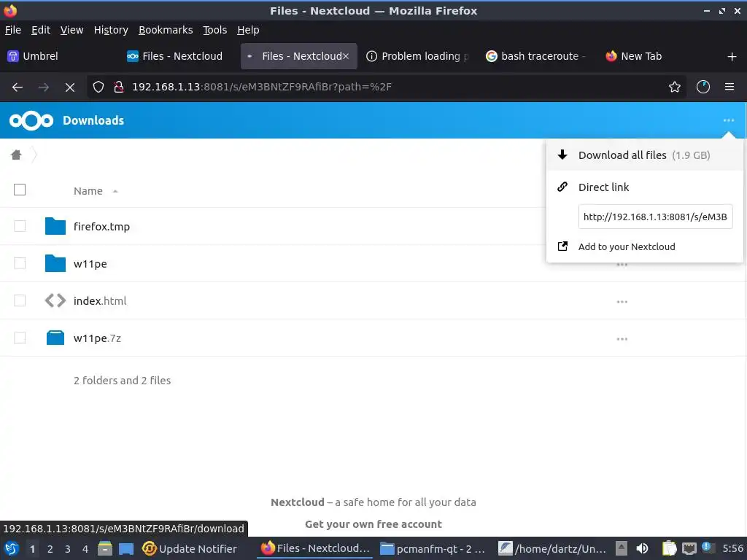Click the browser address bar URL
The width and height of the screenshot is (747, 560).
click(x=262, y=87)
